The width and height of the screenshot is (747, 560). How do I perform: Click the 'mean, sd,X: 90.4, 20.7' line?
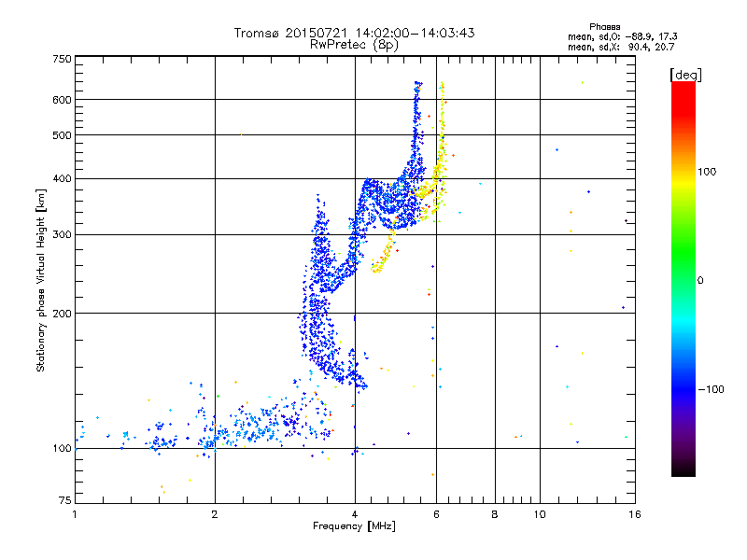tap(621, 47)
